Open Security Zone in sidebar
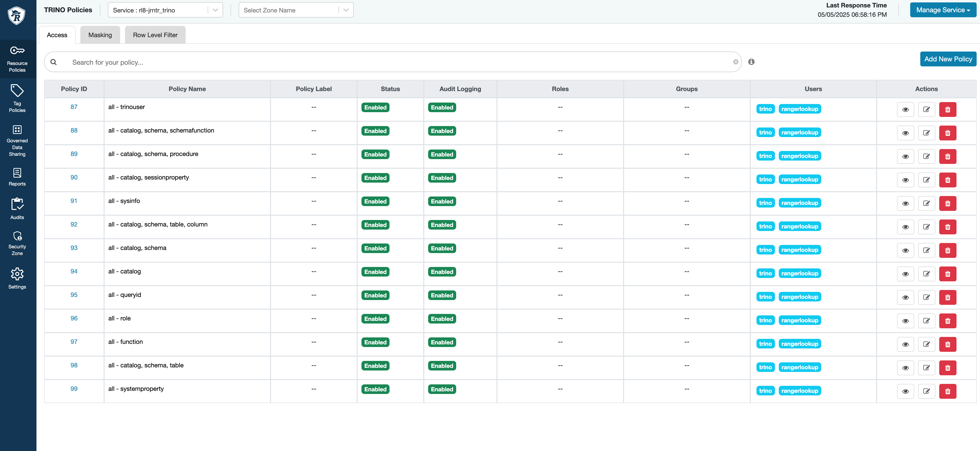Image resolution: width=980 pixels, height=451 pixels. tap(17, 243)
